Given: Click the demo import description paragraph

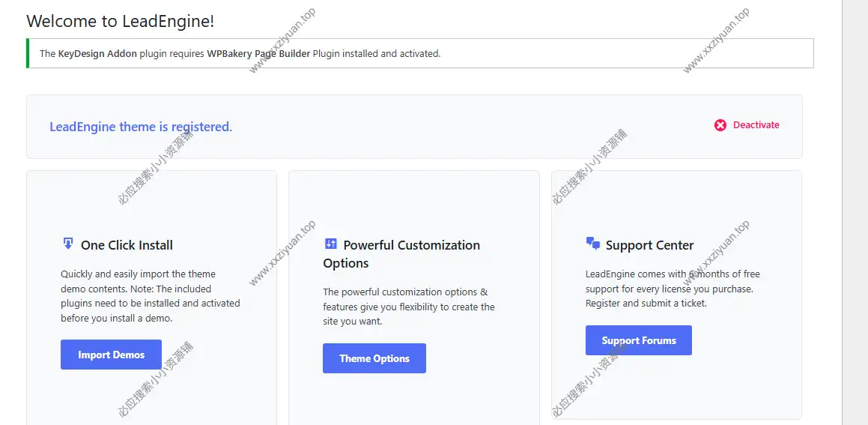Looking at the screenshot, I should point(150,296).
